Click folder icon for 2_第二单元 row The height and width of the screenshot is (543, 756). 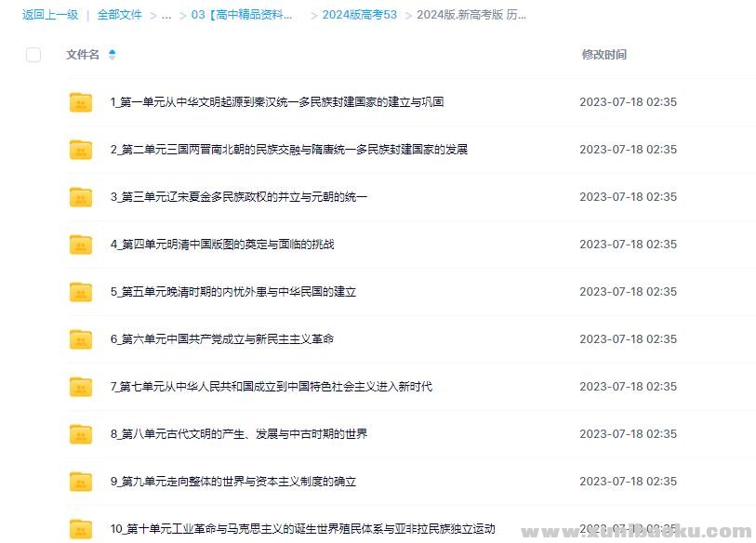(81, 150)
